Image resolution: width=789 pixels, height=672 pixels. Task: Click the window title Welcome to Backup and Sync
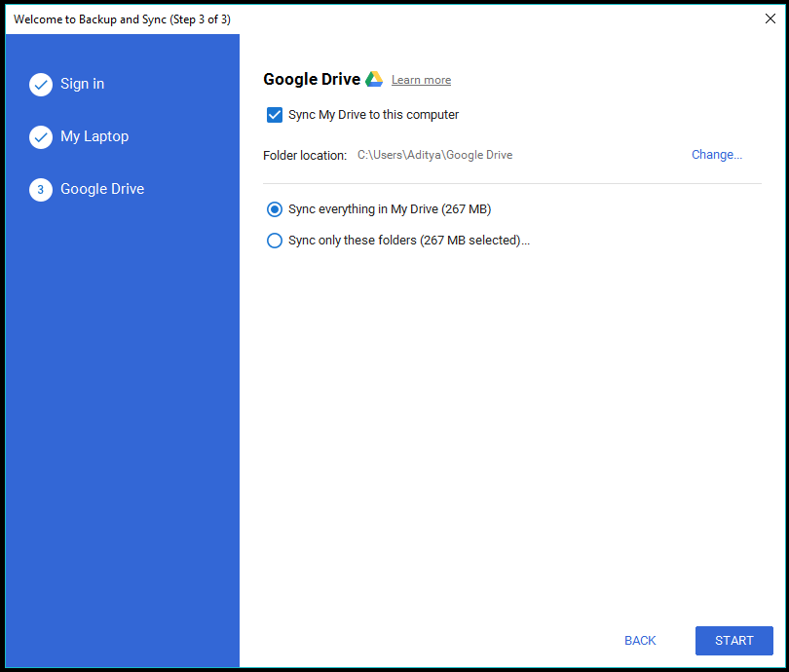coord(122,19)
